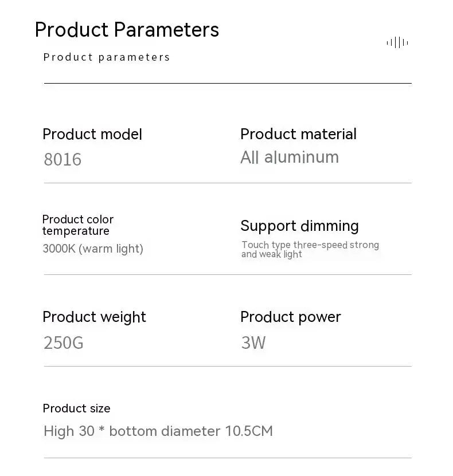Click the Product size label
The width and height of the screenshot is (453, 476).
click(x=77, y=408)
